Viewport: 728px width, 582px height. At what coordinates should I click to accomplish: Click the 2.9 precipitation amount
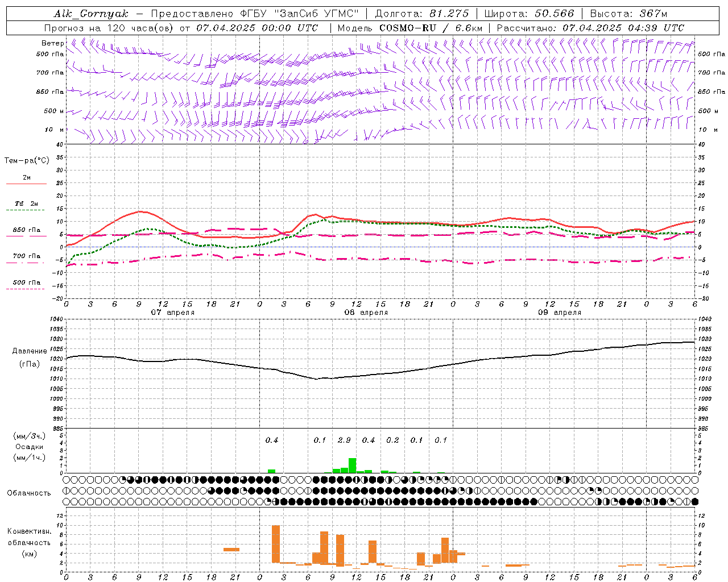(344, 440)
